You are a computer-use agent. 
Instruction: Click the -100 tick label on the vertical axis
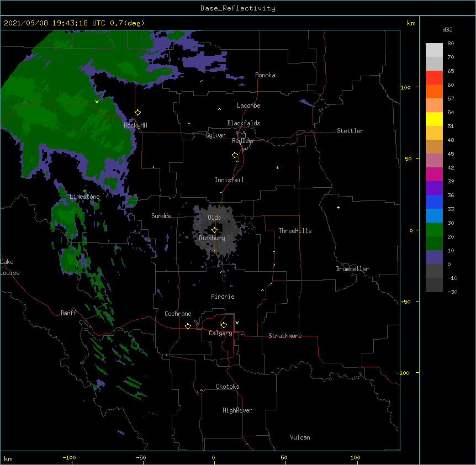pyautogui.click(x=404, y=373)
